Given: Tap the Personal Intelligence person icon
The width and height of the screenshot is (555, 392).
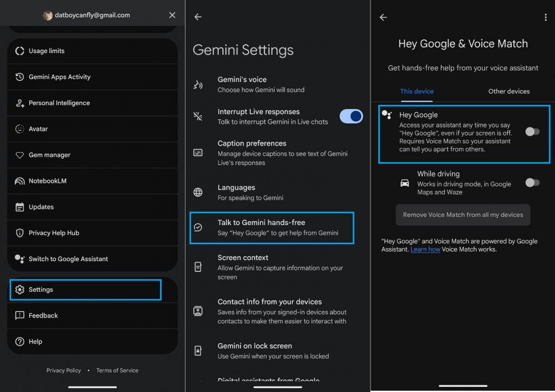Looking at the screenshot, I should coord(19,103).
